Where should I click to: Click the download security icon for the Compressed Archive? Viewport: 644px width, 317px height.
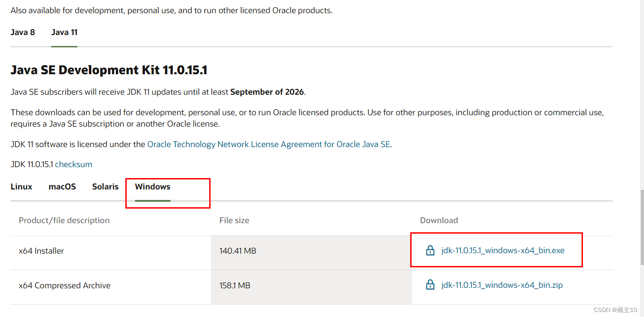[x=430, y=284]
